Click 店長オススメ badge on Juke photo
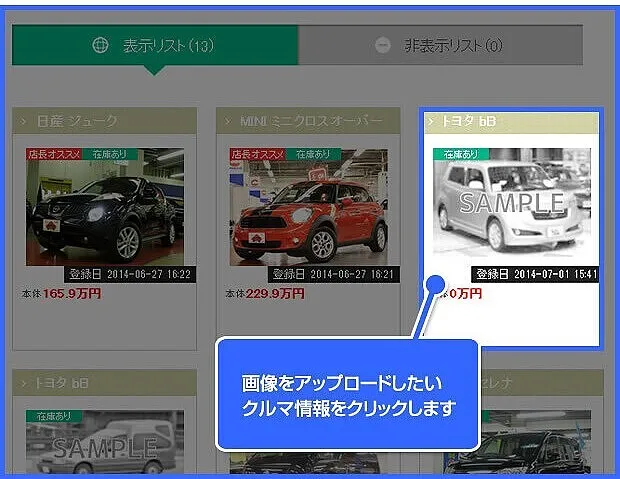Image resolution: width=620 pixels, height=479 pixels. (x=54, y=154)
